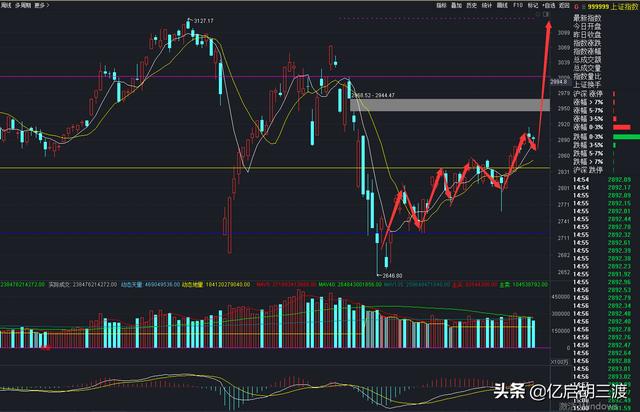Click the first 14:54 tick row
Screen dimensions: 640x412
[x=602, y=180]
